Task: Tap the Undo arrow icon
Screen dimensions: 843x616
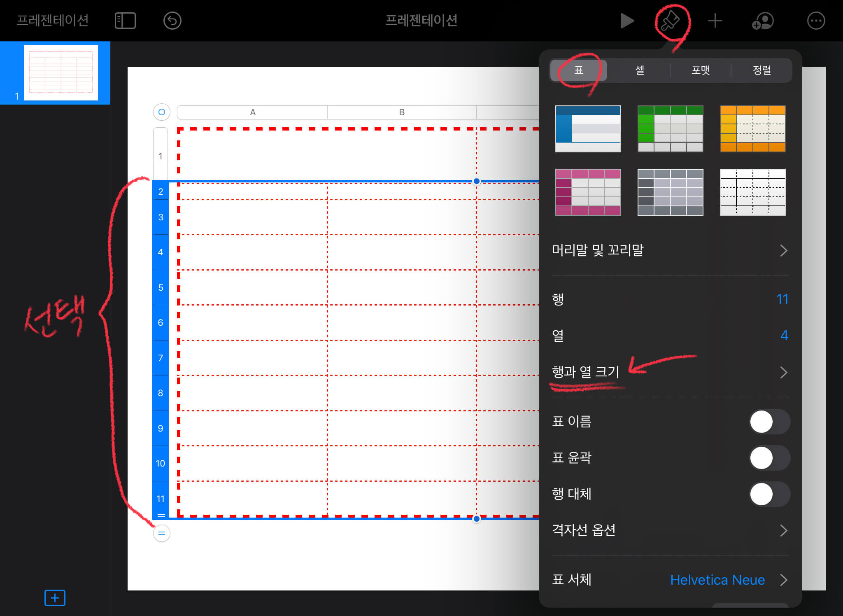Action: tap(172, 21)
